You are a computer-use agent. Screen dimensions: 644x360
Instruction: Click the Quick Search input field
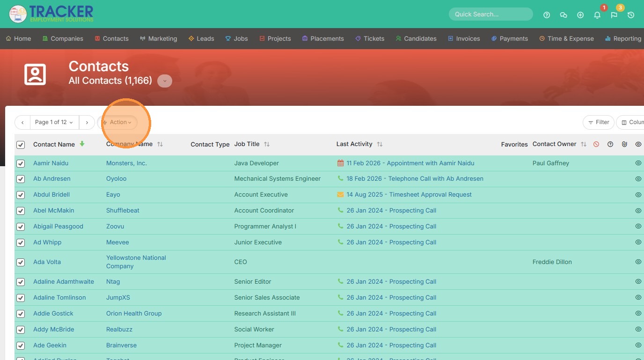(x=491, y=14)
